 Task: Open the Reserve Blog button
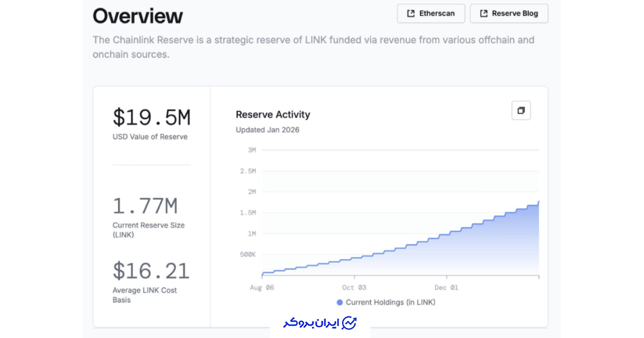pyautogui.click(x=509, y=13)
